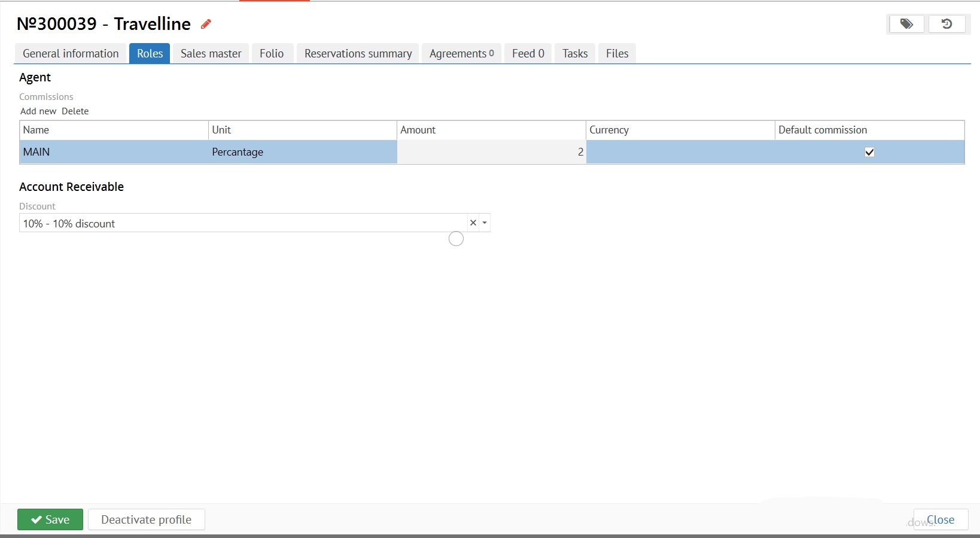This screenshot has width=980, height=538.
Task: Open the Sales master tab
Action: tap(211, 53)
